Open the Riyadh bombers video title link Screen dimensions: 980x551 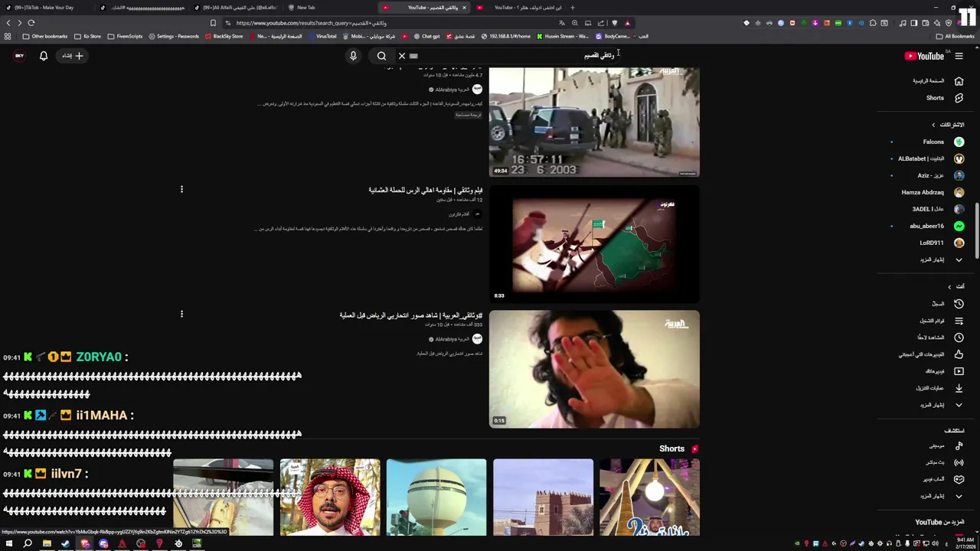(411, 315)
